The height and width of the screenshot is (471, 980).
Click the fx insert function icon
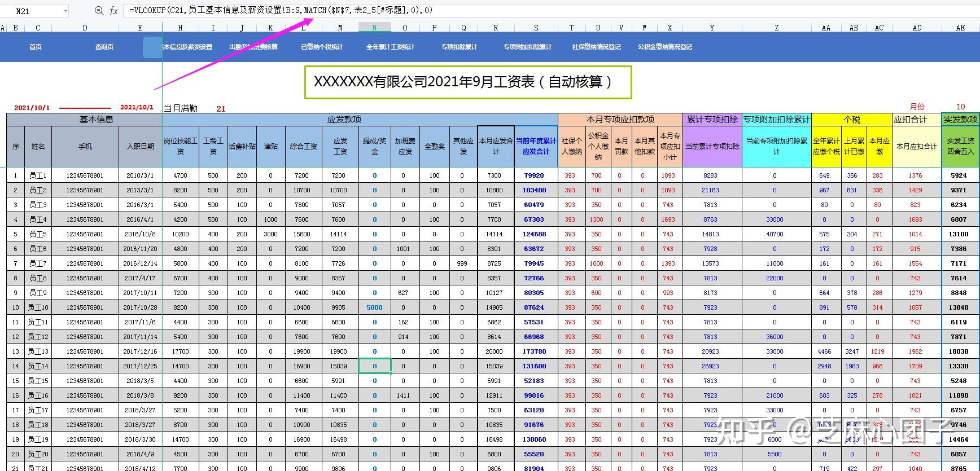pos(113,11)
